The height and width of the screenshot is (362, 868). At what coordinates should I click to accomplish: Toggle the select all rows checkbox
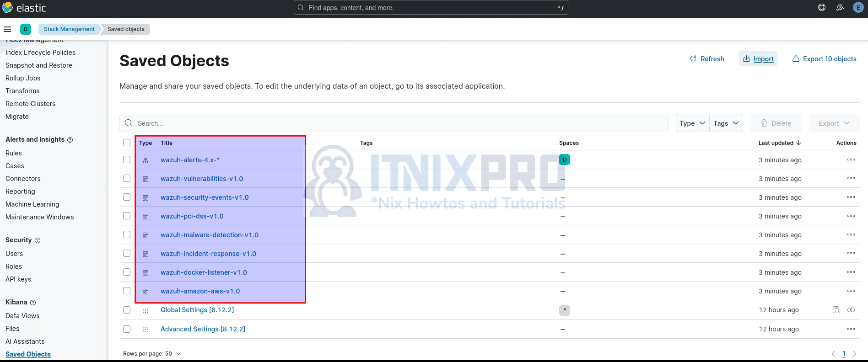pos(127,143)
